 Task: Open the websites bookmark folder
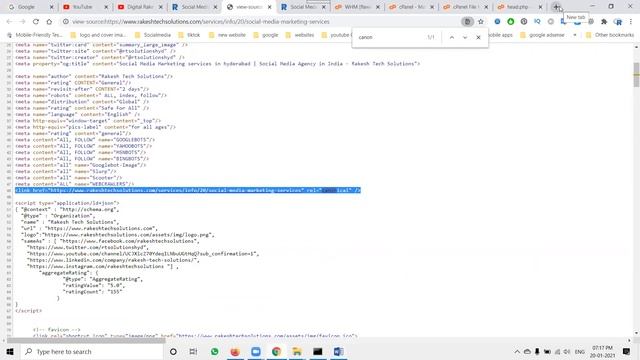tap(300, 35)
